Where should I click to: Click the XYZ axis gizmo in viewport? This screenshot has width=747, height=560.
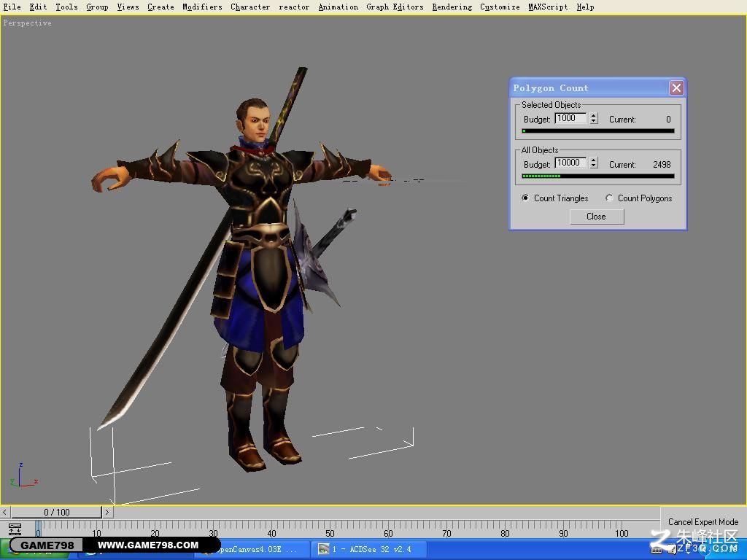click(23, 475)
